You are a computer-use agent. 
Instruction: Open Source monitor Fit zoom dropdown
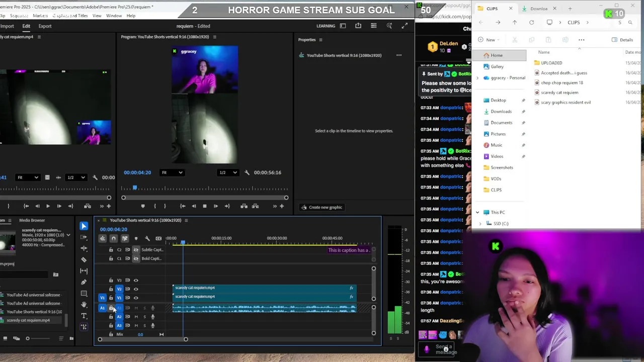[x=28, y=177]
